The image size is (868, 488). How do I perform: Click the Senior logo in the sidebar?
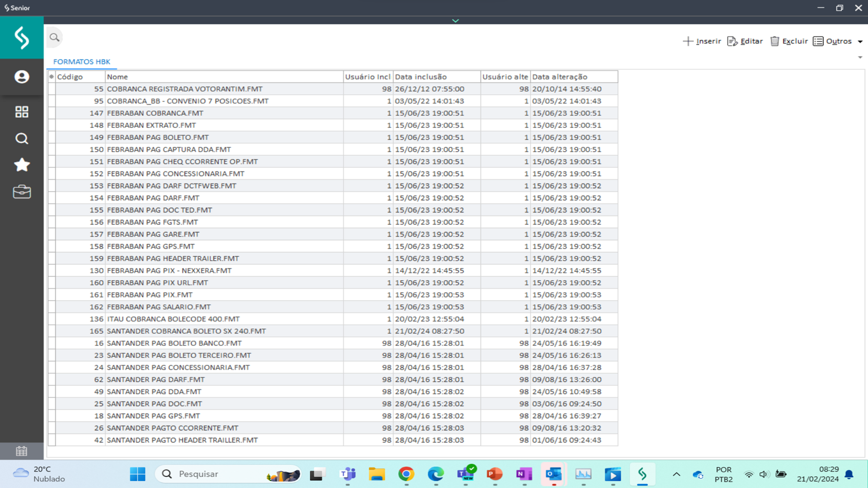22,37
